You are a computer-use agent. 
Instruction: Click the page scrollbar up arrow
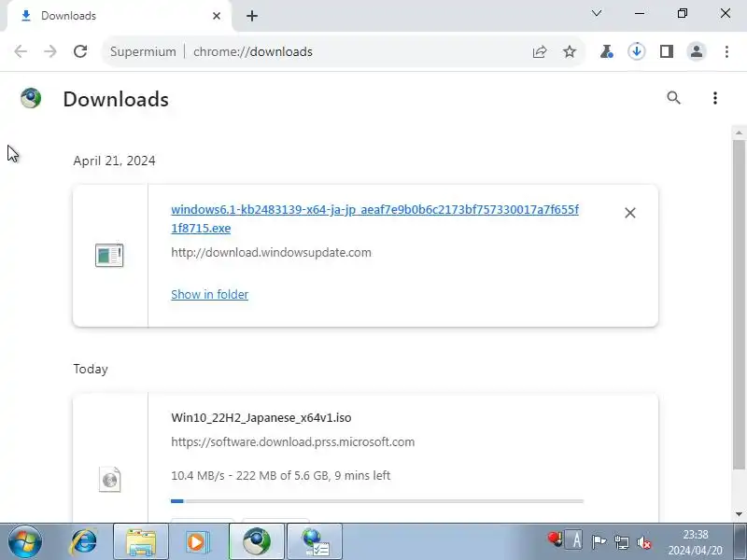pyautogui.click(x=739, y=133)
